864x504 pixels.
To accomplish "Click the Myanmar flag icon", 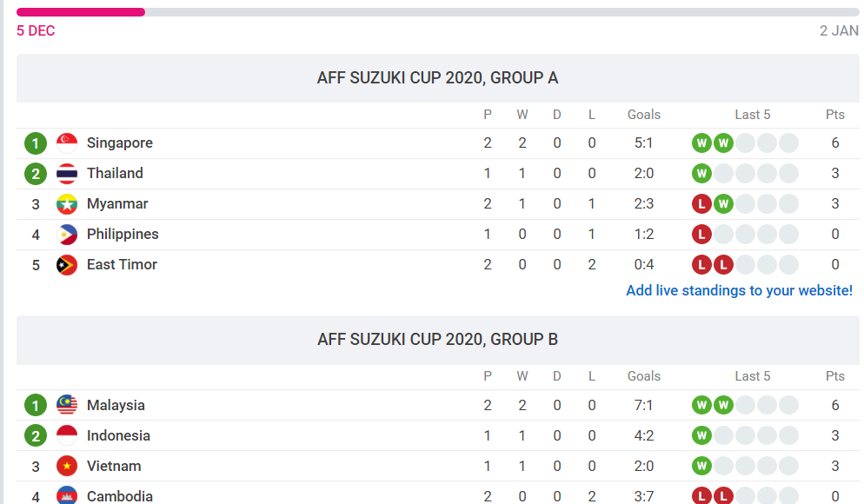I will [x=67, y=204].
